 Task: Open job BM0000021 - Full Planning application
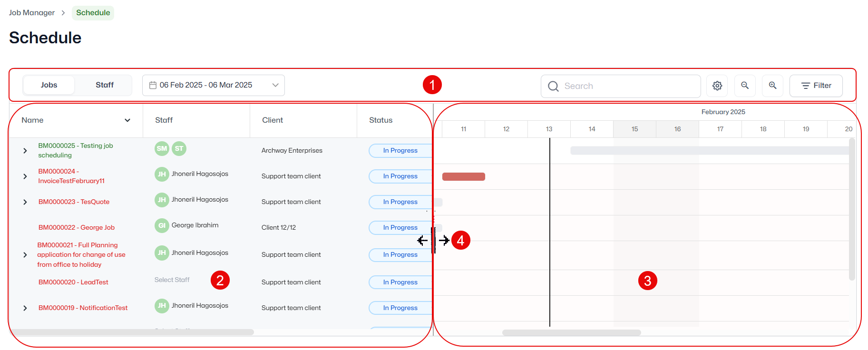tap(81, 255)
